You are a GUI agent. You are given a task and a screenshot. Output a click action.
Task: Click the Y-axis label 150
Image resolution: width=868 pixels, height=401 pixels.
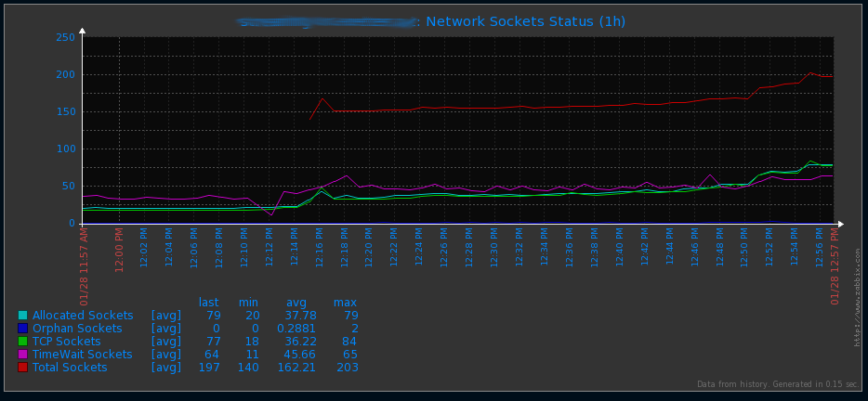pyautogui.click(x=65, y=111)
